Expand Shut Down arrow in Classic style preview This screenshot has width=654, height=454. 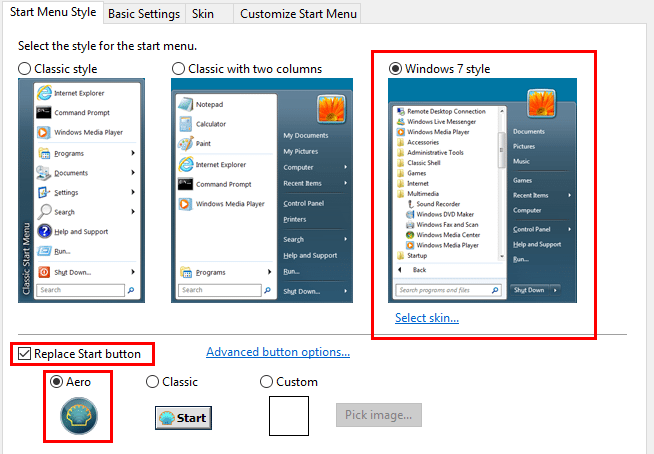[133, 272]
